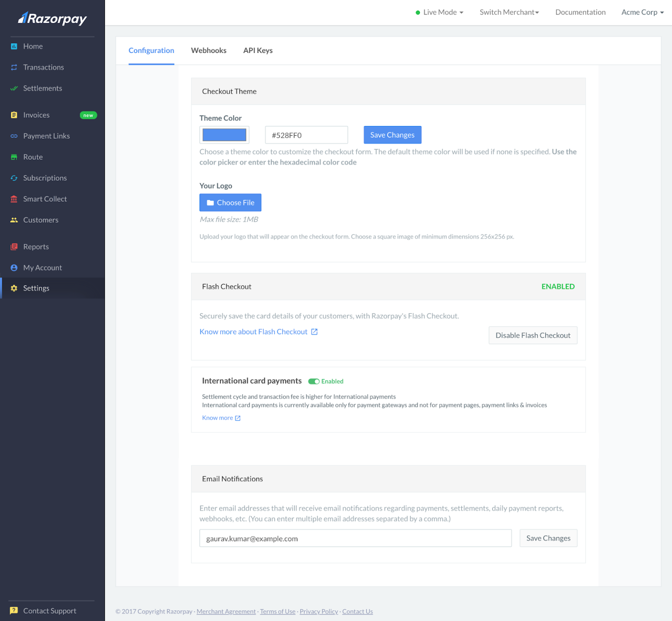This screenshot has height=621, width=672.
Task: Disable International card payments
Action: coord(314,381)
